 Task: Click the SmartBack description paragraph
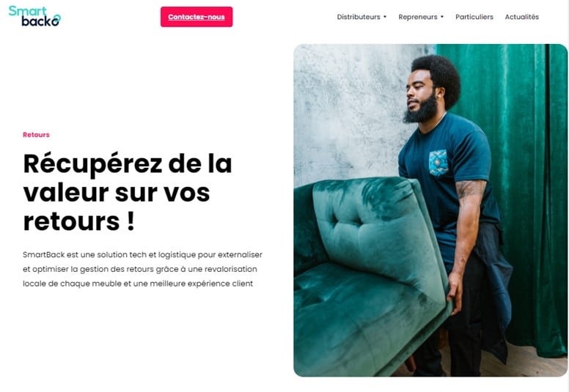142,269
